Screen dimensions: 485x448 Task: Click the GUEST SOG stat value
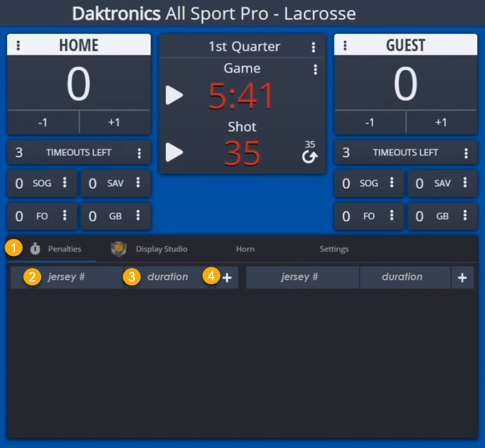point(346,184)
